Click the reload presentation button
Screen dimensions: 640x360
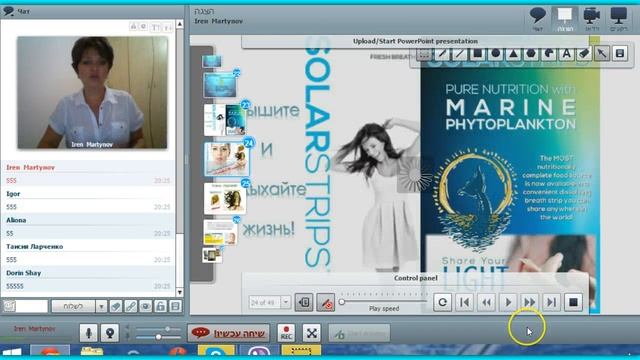point(442,302)
